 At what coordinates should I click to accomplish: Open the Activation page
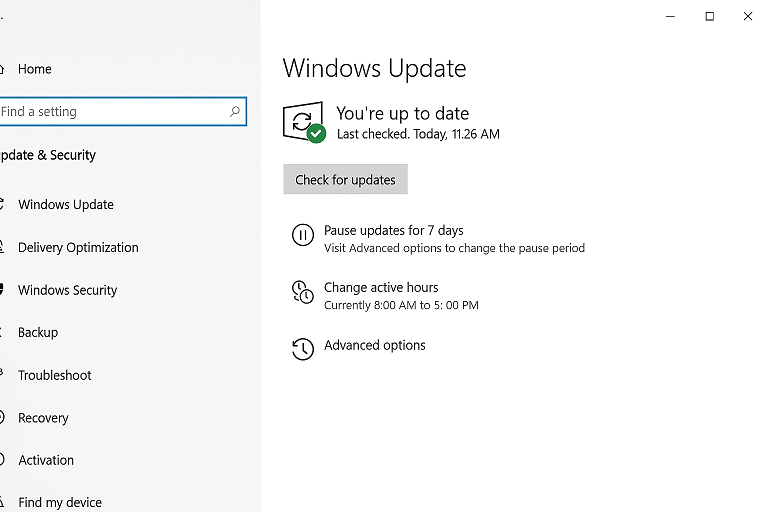pyautogui.click(x=46, y=460)
